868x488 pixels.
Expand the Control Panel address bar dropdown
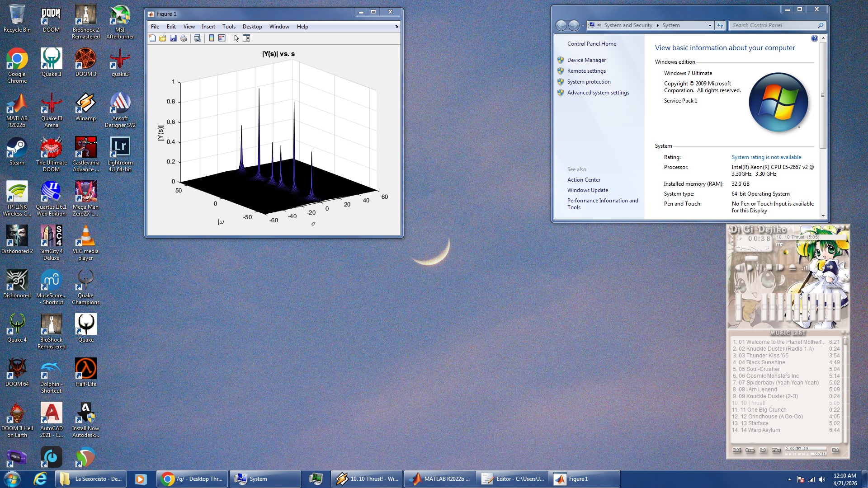coord(709,25)
